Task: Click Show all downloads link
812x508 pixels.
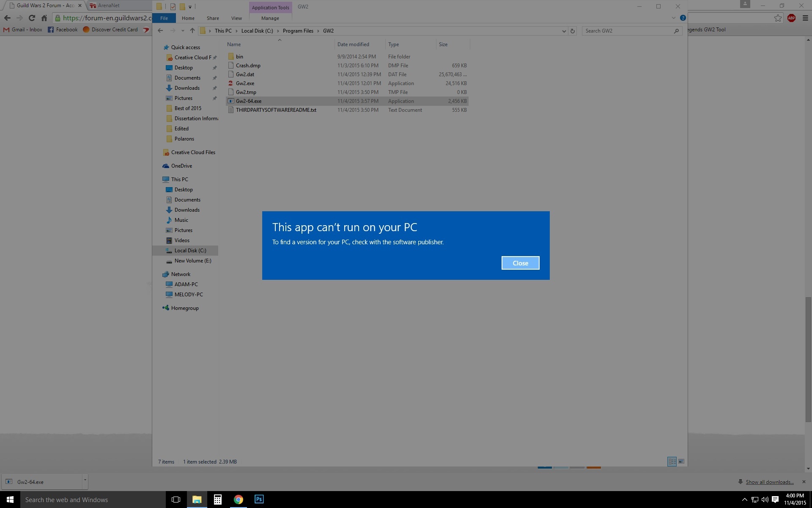Action: (769, 482)
